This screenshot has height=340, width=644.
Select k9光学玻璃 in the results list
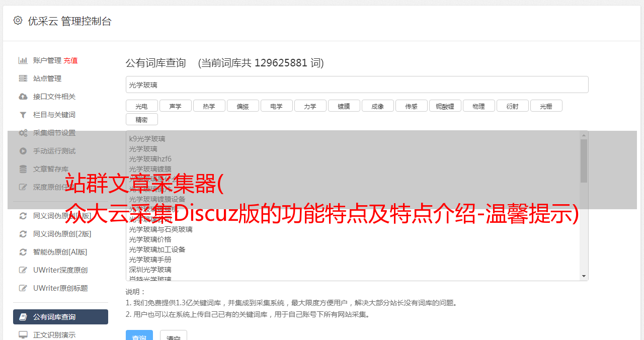click(147, 139)
